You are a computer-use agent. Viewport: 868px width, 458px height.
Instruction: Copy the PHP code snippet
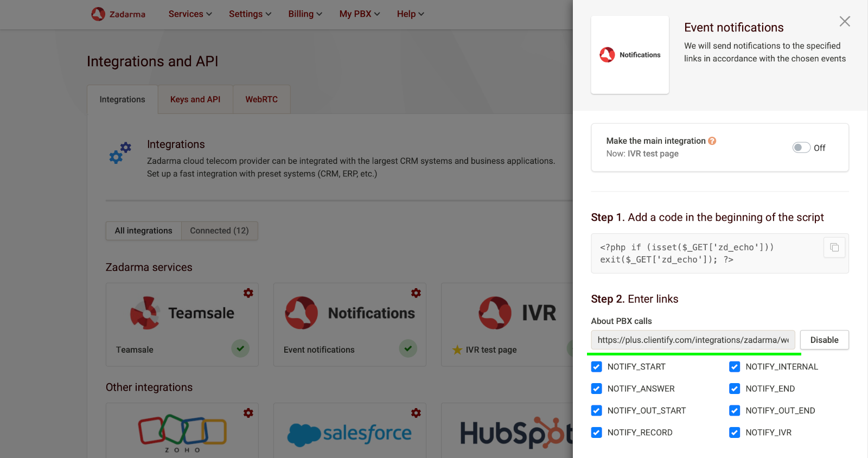pos(834,247)
